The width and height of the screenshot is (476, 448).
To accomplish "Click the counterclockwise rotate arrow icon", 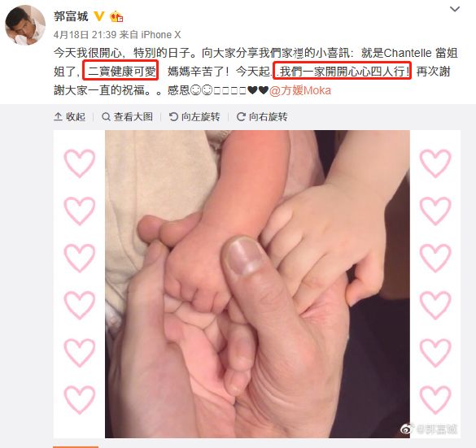I will 173,117.
